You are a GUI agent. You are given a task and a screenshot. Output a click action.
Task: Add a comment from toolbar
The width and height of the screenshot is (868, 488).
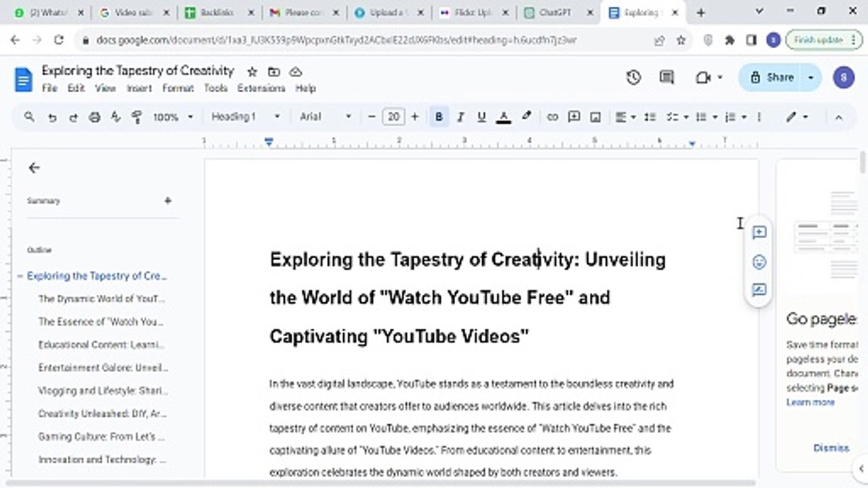(574, 117)
